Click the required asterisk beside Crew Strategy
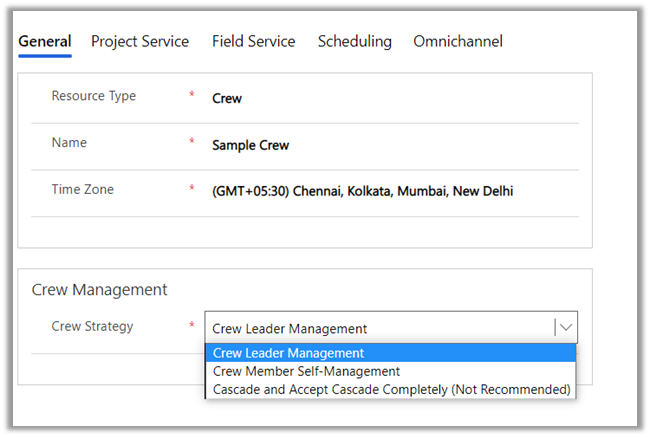 [x=192, y=327]
